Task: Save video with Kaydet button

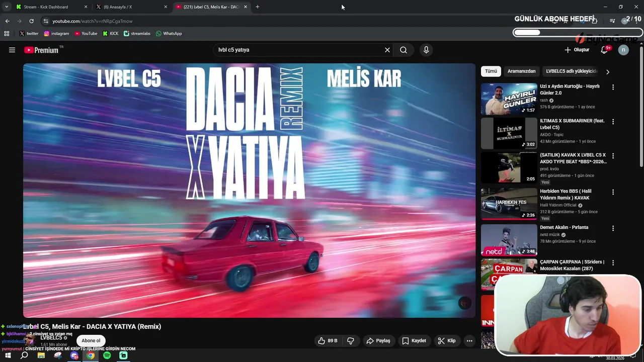Action: (414, 340)
